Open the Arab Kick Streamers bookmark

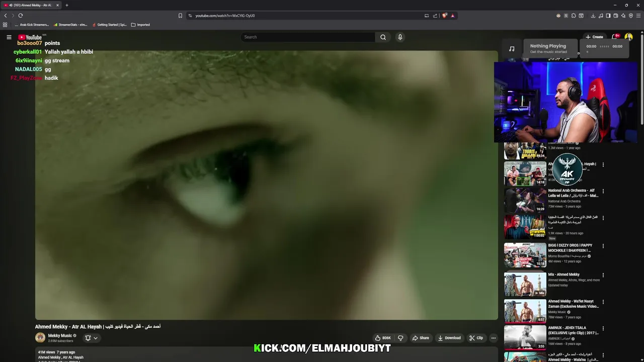[x=32, y=25]
